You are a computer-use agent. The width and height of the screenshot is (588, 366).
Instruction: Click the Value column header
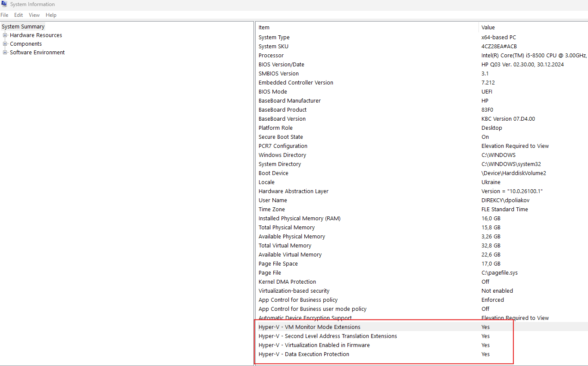533,27
